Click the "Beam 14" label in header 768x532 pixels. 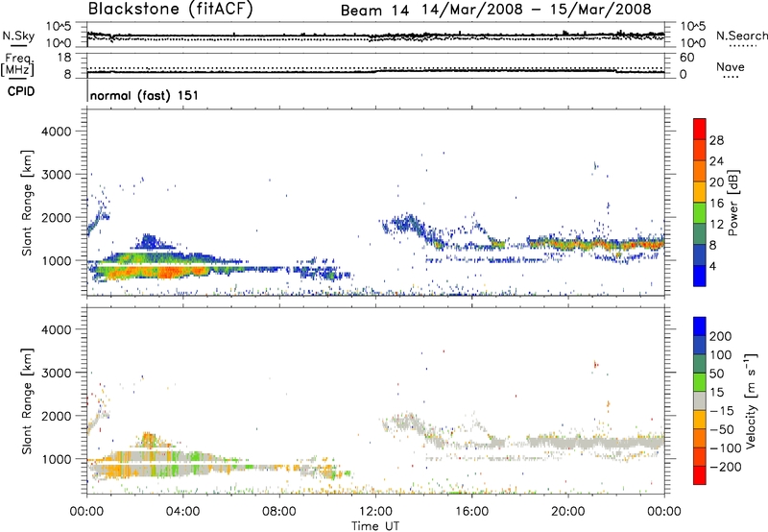coord(374,11)
